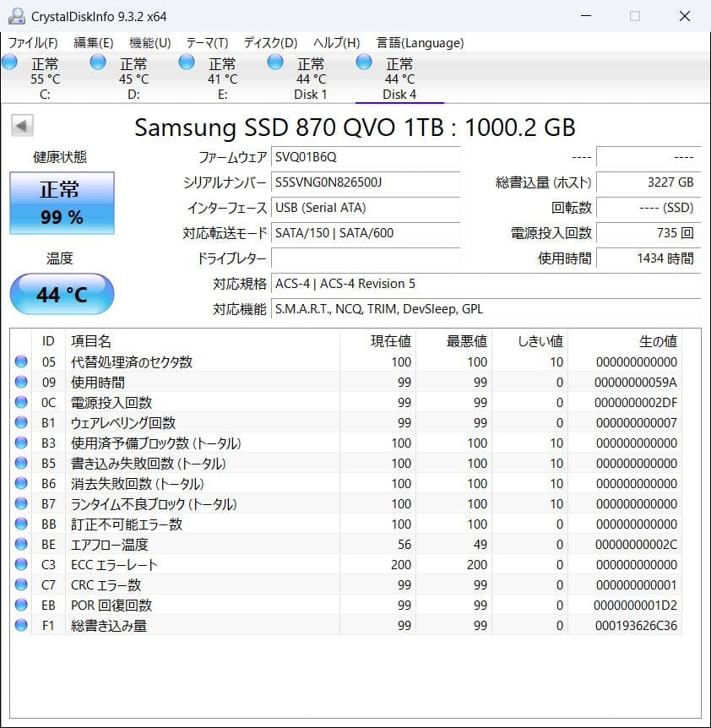711x728 pixels.
Task: Click the blue dot on the 使用時間 row
Action: pyautogui.click(x=21, y=382)
